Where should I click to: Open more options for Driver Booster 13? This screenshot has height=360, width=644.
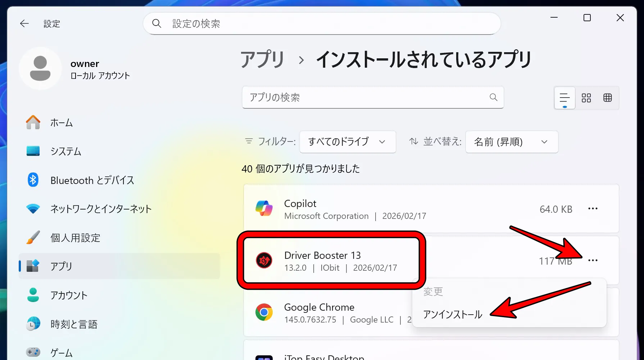(x=593, y=260)
